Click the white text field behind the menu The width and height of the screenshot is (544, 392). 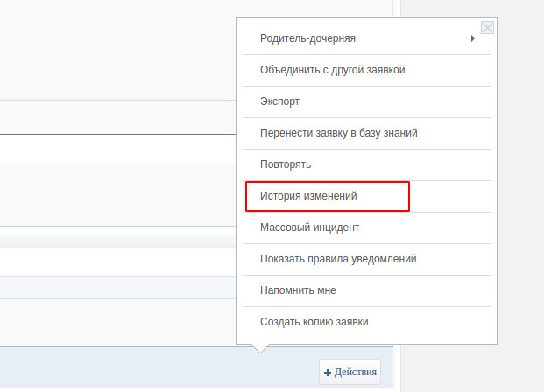[117, 150]
